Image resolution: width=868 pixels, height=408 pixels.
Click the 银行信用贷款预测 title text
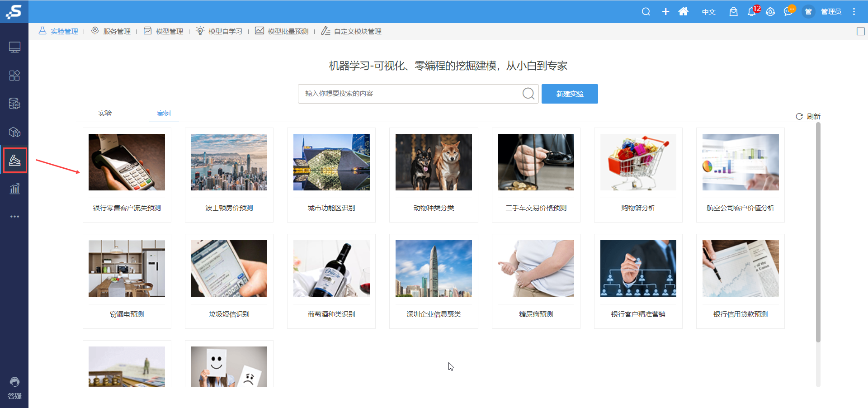tap(741, 314)
